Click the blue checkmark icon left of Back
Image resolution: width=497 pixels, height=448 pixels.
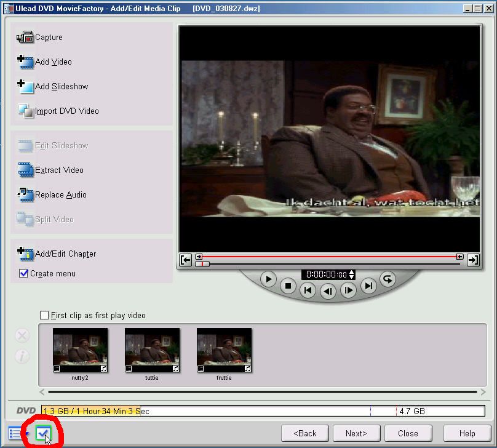(43, 433)
